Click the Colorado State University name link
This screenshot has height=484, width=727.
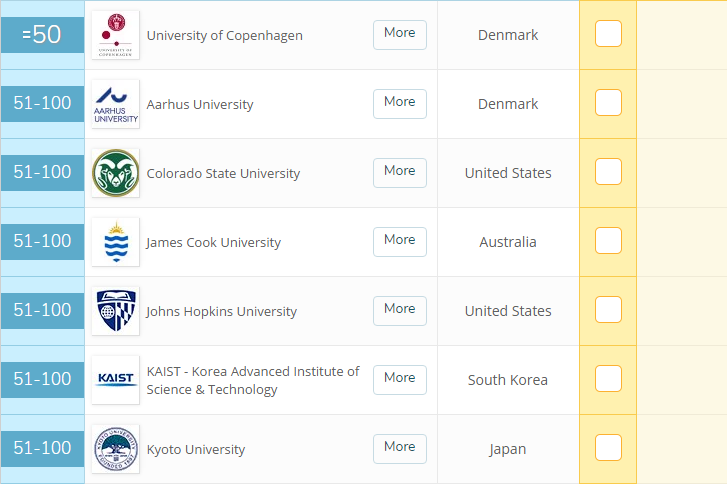[223, 173]
